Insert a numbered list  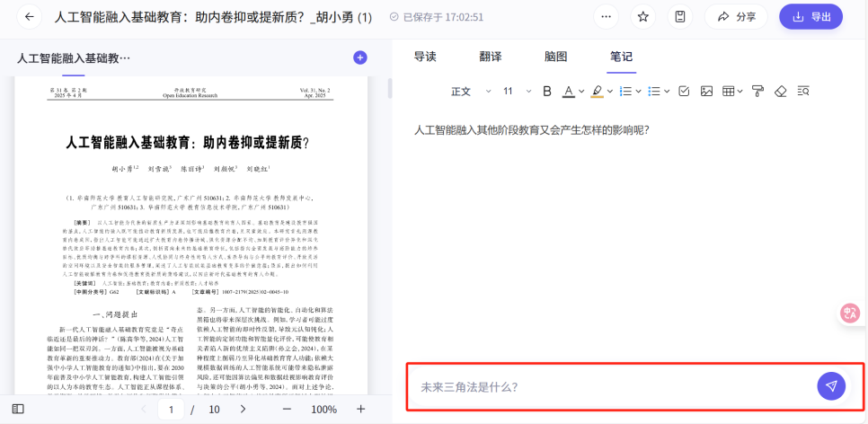click(x=626, y=92)
